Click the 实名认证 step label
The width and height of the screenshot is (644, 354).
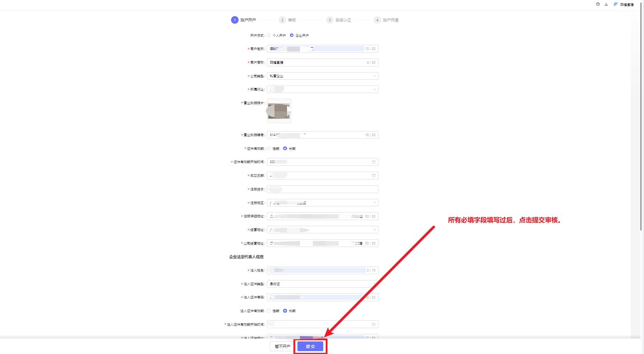tap(343, 20)
